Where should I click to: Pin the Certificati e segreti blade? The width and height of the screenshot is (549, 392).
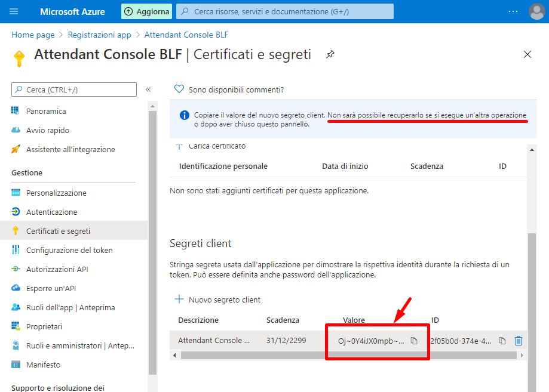click(330, 54)
